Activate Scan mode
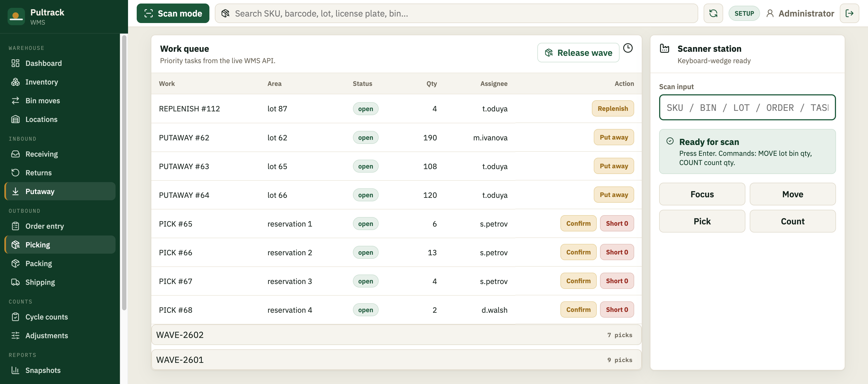Viewport: 868px width, 384px height. click(173, 14)
